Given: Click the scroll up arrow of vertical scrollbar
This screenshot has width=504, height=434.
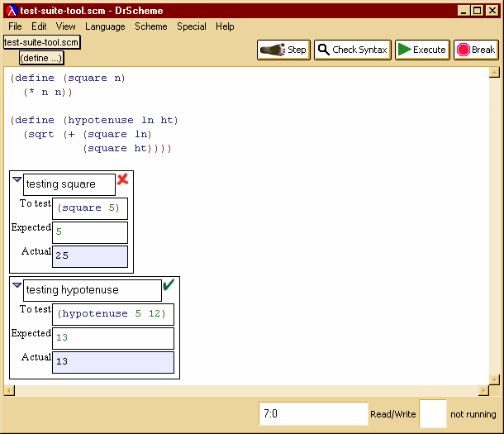Looking at the screenshot, I should (x=494, y=73).
